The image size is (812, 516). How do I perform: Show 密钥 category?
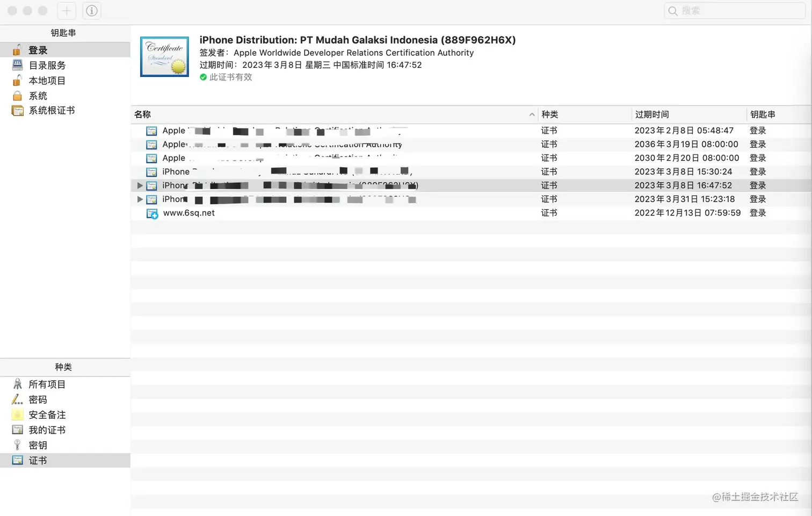65,445
